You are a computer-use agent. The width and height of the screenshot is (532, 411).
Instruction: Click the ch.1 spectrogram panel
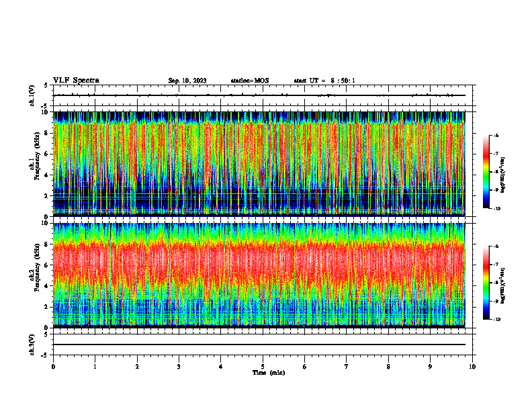(x=259, y=164)
